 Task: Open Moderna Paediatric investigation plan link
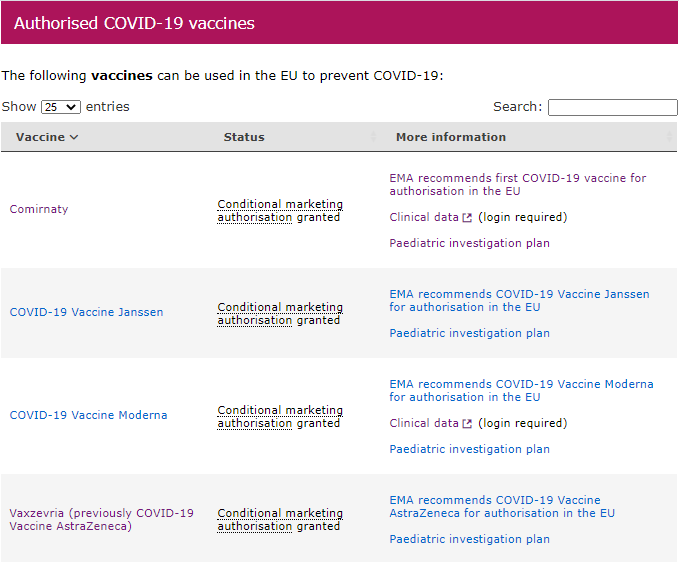[x=469, y=449]
